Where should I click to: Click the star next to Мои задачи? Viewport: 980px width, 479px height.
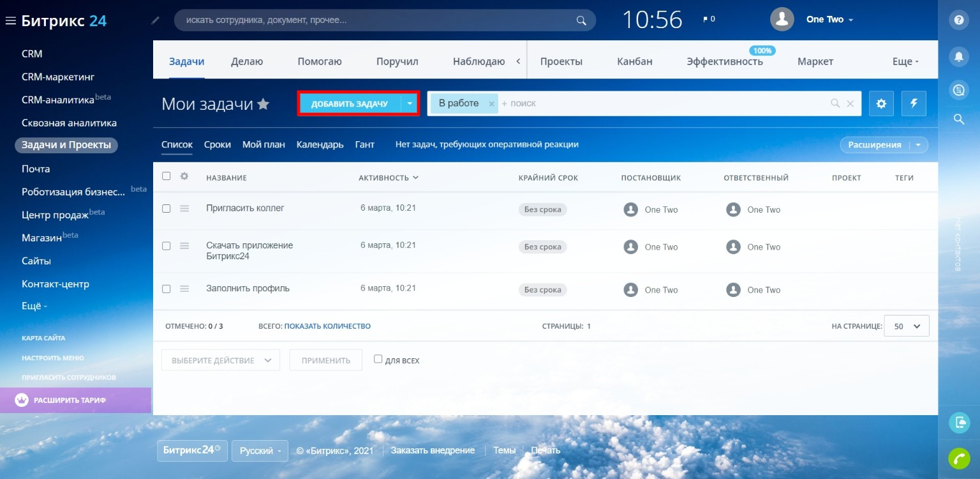pyautogui.click(x=263, y=104)
